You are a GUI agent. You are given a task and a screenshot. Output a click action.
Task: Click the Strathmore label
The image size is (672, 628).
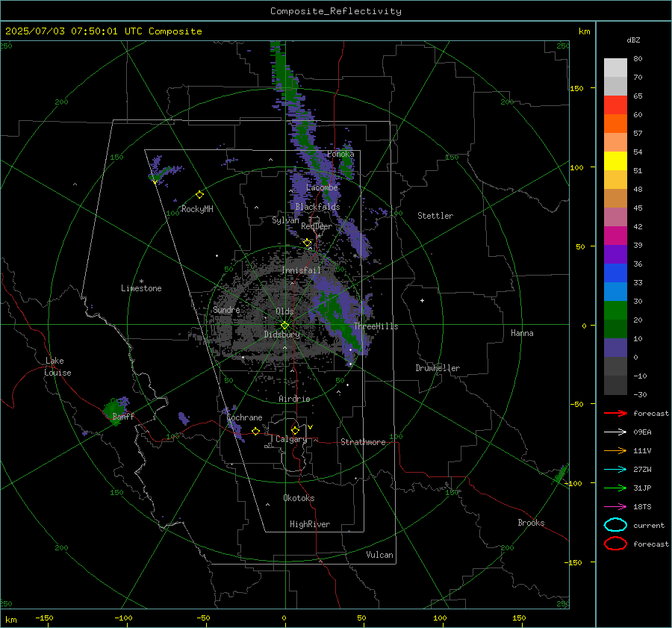363,442
